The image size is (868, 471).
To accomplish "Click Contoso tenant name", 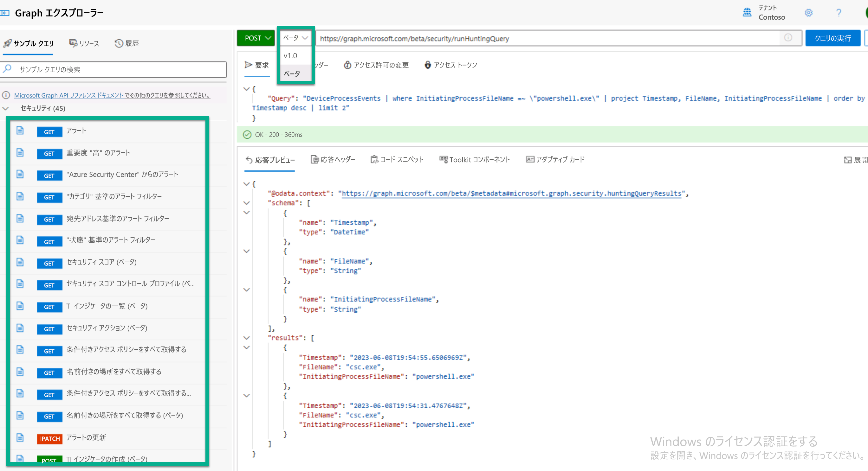I will click(x=772, y=17).
